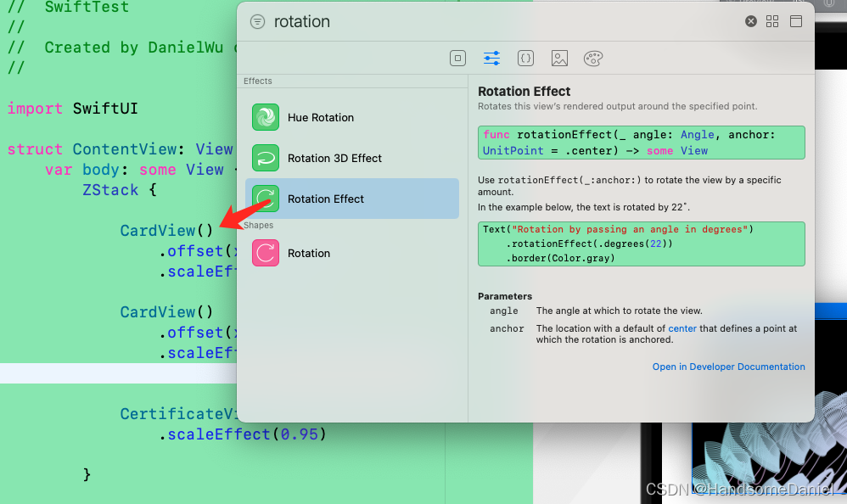
Task: Click the second CardView() line
Action: coord(166,312)
